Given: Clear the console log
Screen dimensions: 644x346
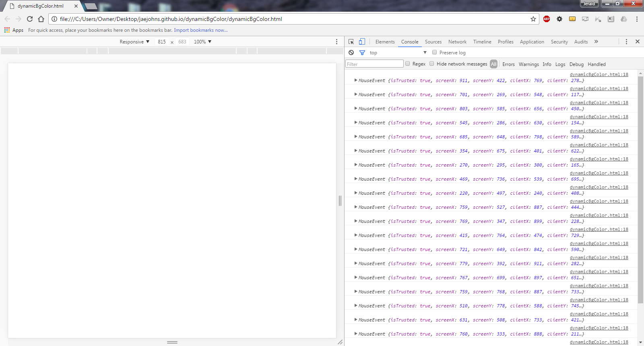Looking at the screenshot, I should (351, 53).
